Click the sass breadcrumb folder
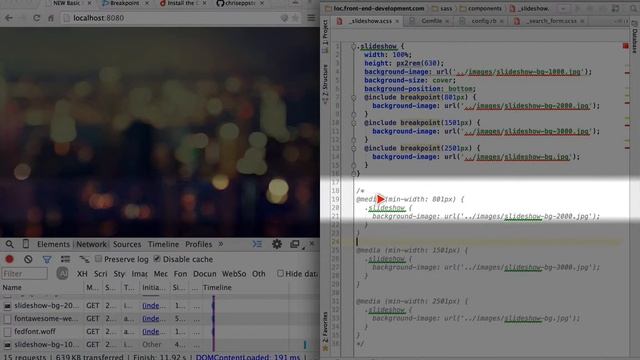Screen dimensions: 640x360 (442, 9)
